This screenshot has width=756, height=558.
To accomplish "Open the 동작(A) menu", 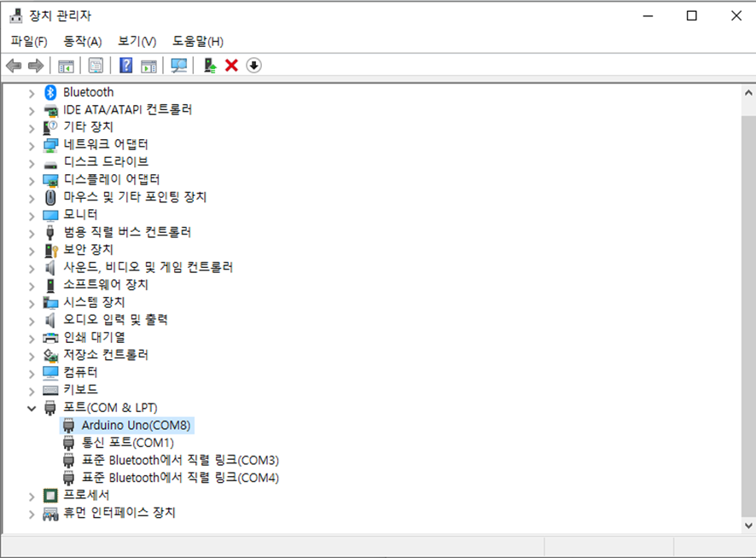I will point(83,42).
